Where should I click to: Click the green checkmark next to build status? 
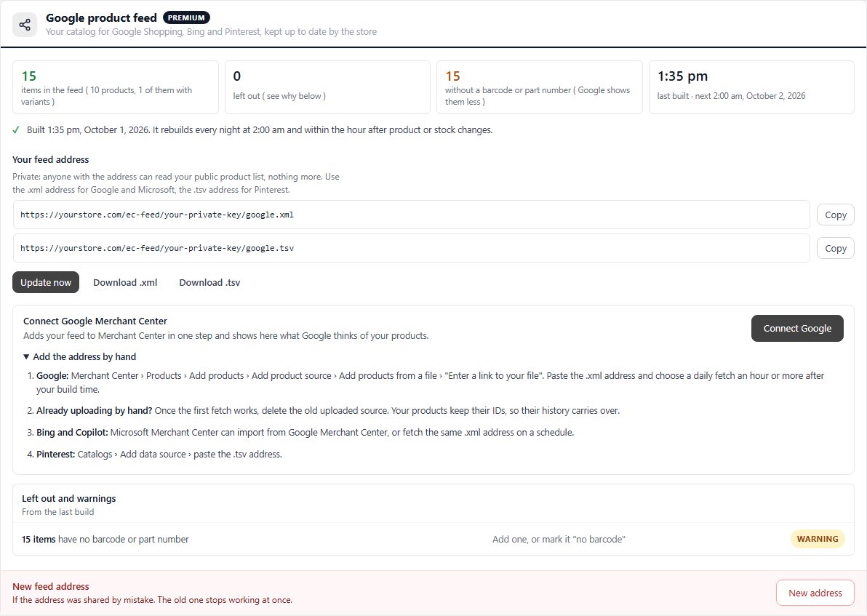click(x=16, y=130)
